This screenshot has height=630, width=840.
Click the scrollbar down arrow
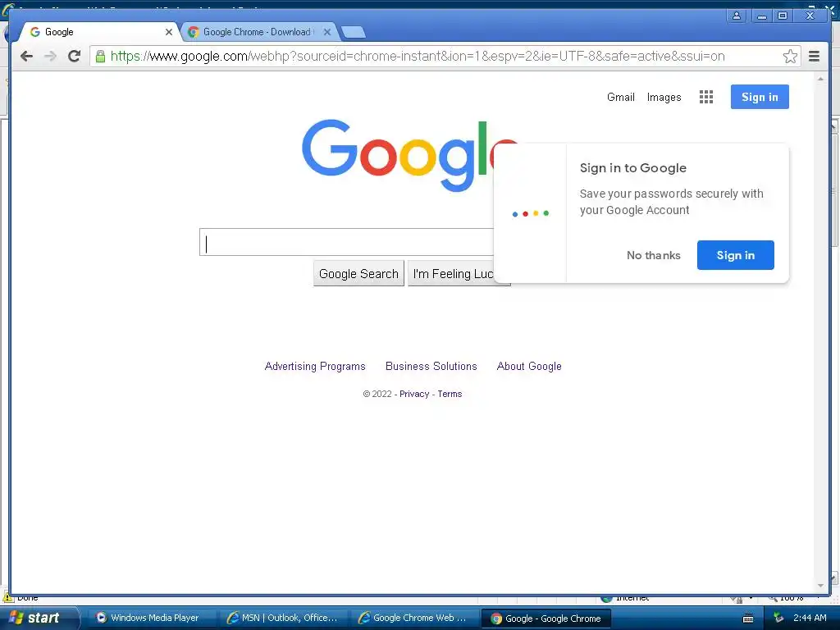point(820,586)
